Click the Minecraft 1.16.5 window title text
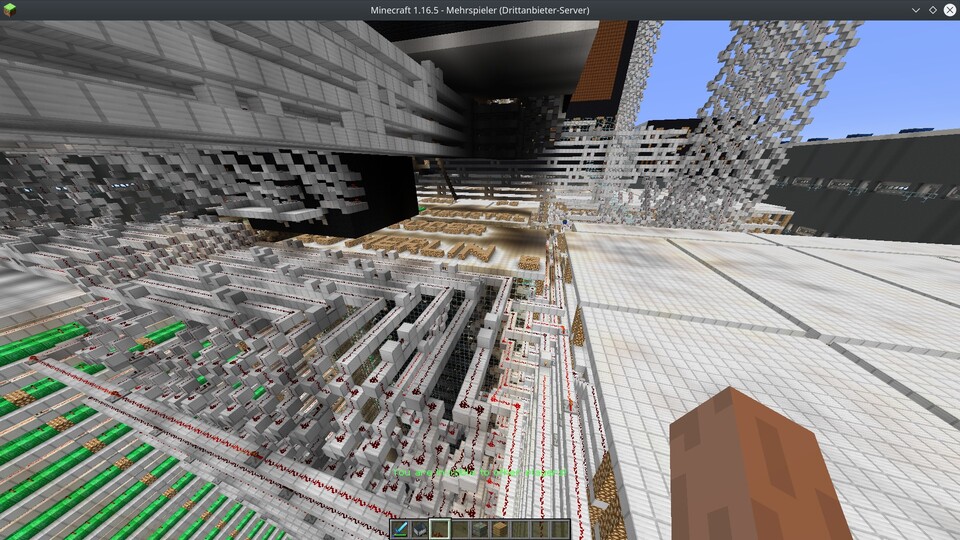 coord(480,10)
